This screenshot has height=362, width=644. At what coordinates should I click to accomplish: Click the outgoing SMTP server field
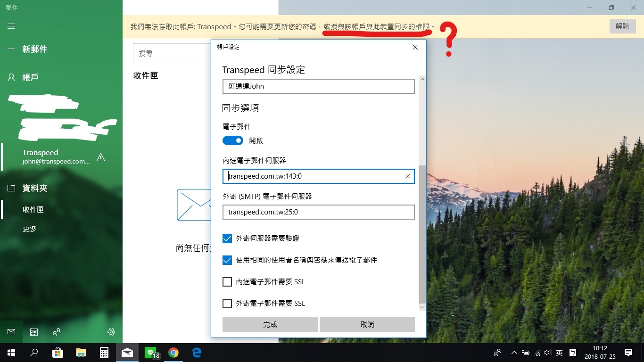[319, 212]
